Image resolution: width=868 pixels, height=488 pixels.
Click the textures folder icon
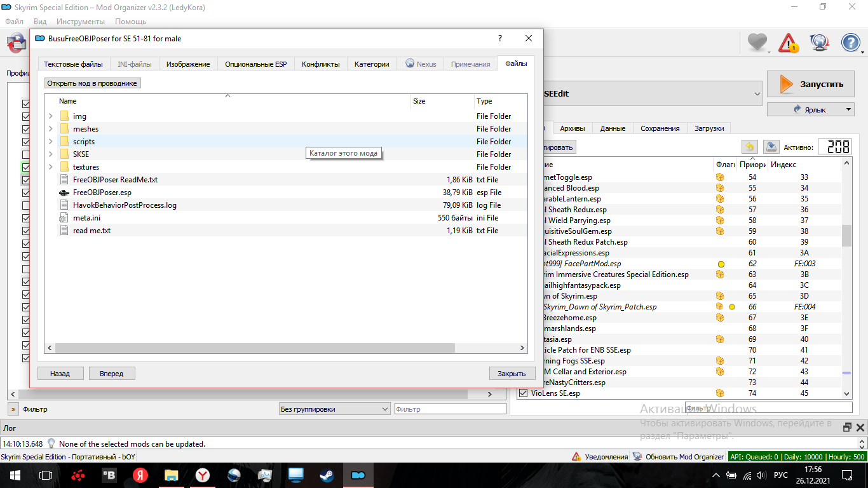[x=64, y=167]
